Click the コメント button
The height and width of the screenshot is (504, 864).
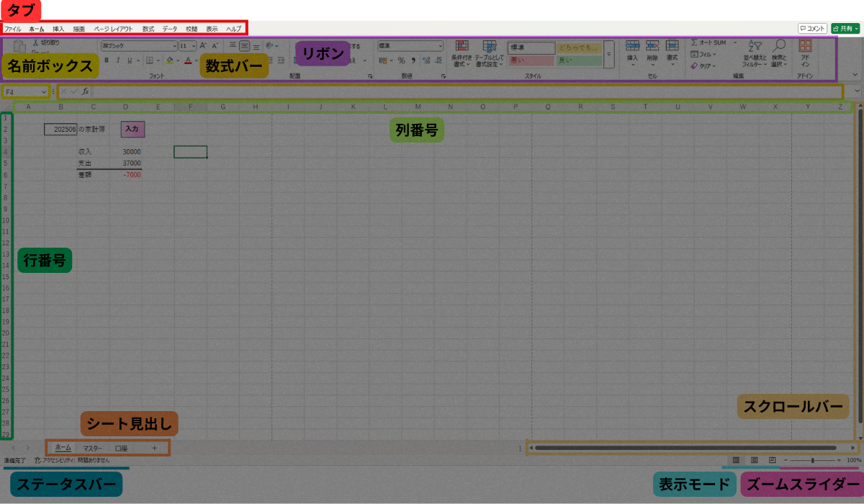click(812, 28)
